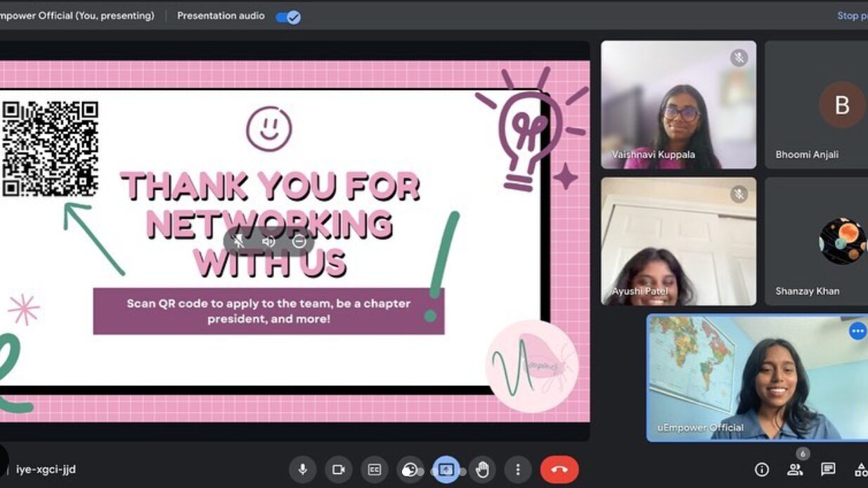868x488 pixels.
Task: Select Vaishnavi Kuppala's video tile
Action: 678,105
